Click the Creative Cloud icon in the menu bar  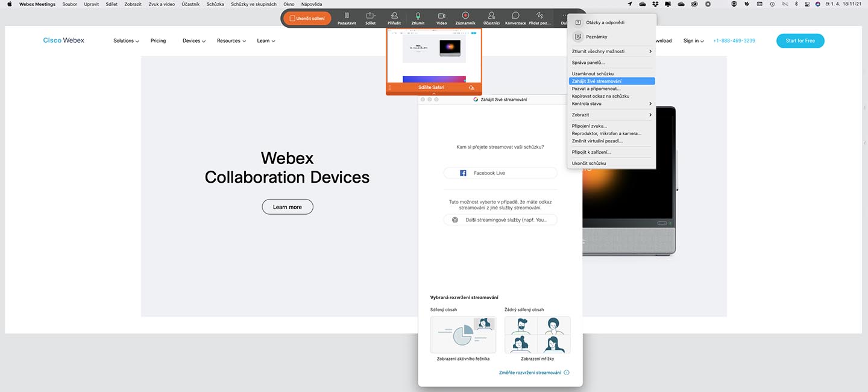(694, 4)
